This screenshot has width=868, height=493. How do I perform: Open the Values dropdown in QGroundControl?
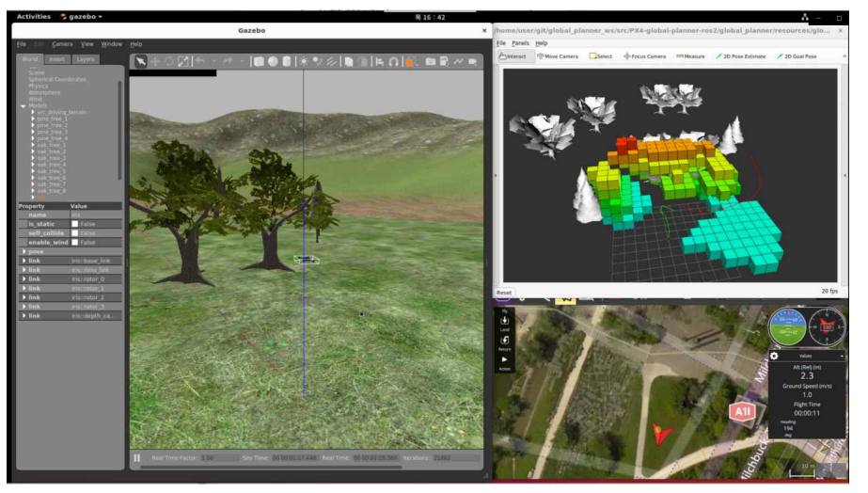coord(842,357)
